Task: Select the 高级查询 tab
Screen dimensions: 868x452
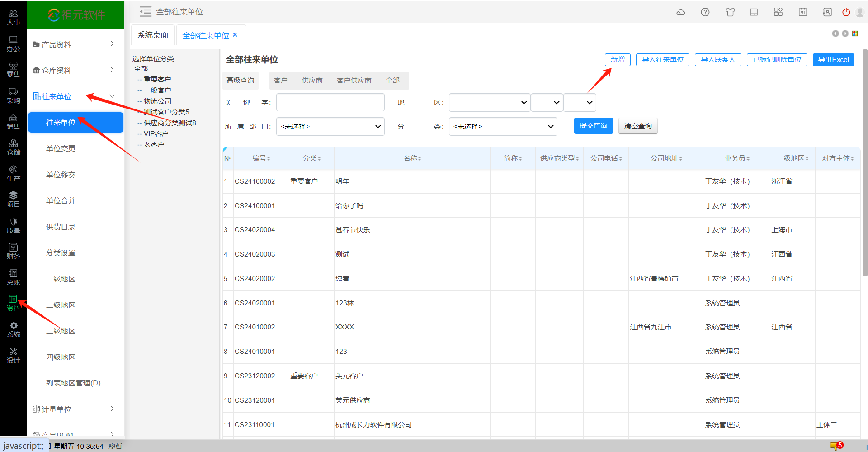Action: tap(241, 81)
